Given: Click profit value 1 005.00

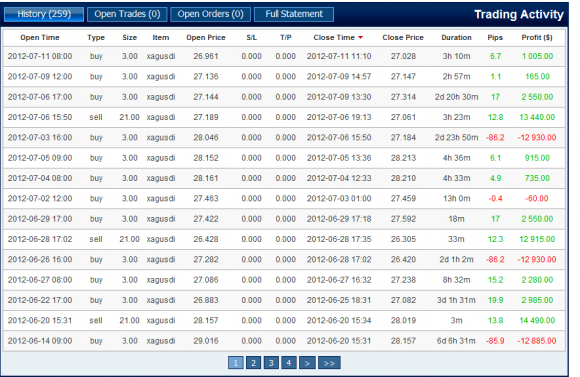Looking at the screenshot, I should pos(537,57).
